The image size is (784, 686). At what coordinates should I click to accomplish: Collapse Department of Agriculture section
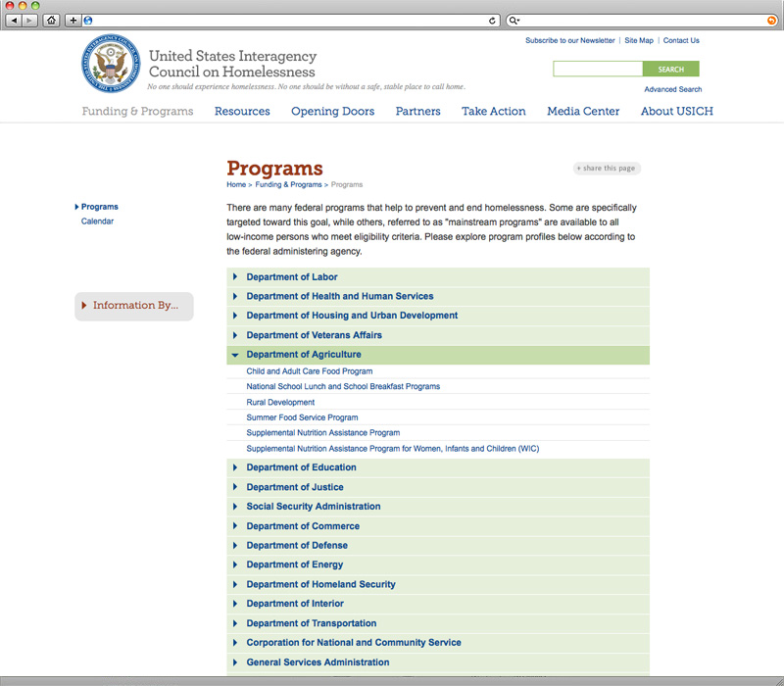tap(438, 355)
